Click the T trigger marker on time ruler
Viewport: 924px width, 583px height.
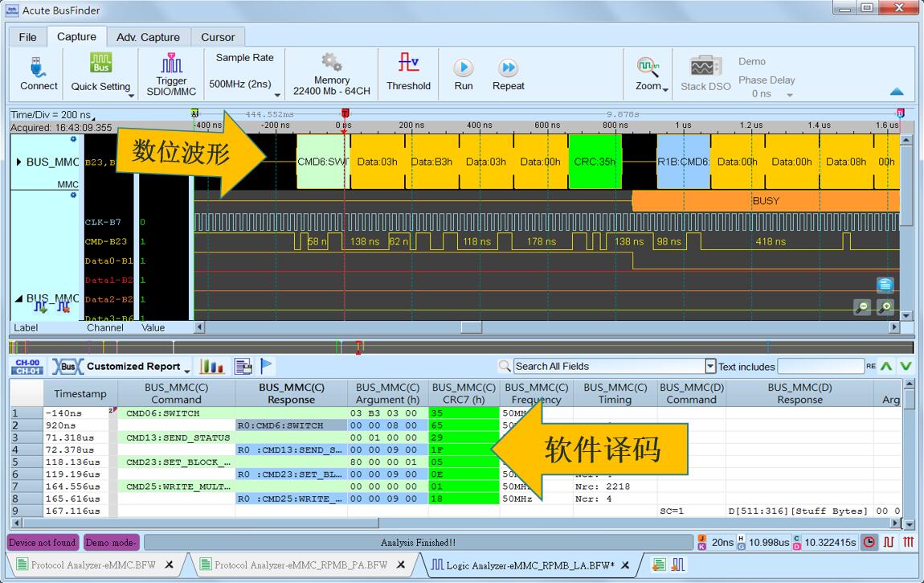345,113
